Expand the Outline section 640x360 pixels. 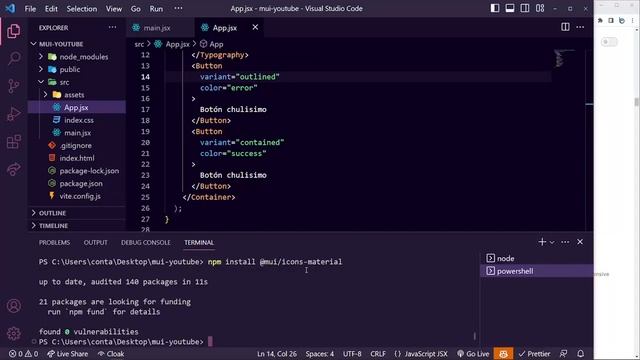pos(77,213)
